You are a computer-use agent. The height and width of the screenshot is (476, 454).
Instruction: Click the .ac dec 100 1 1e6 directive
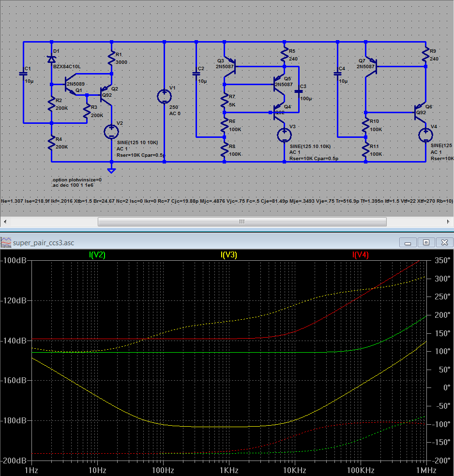(73, 185)
